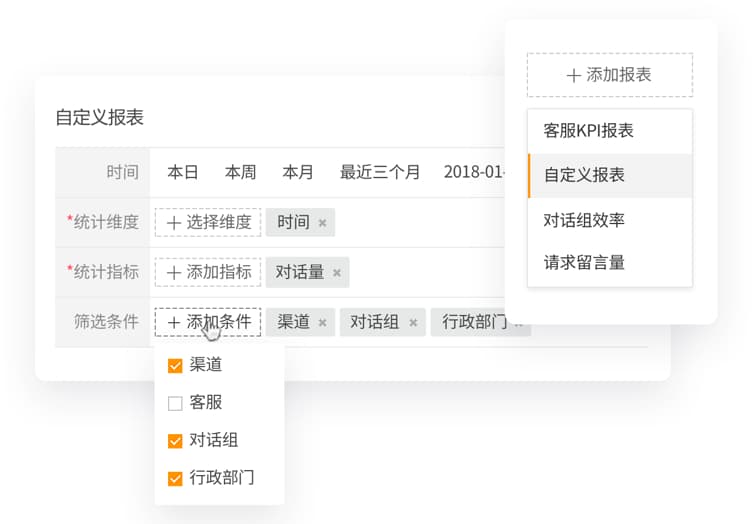Open the 添加指标 dropdown
This screenshot has width=752, height=524.
[x=208, y=272]
